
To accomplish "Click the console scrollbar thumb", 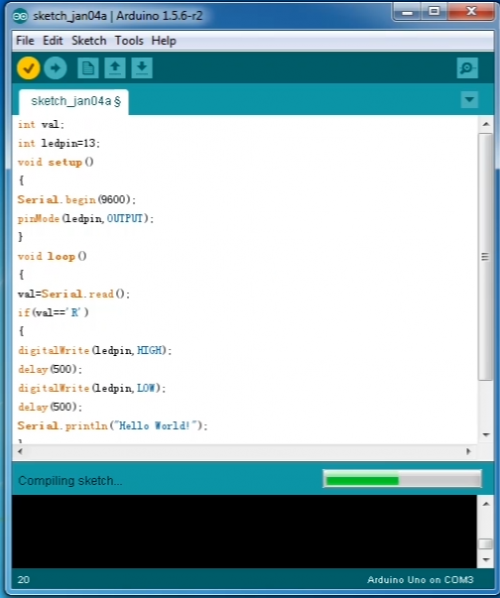I will pyautogui.click(x=486, y=543).
